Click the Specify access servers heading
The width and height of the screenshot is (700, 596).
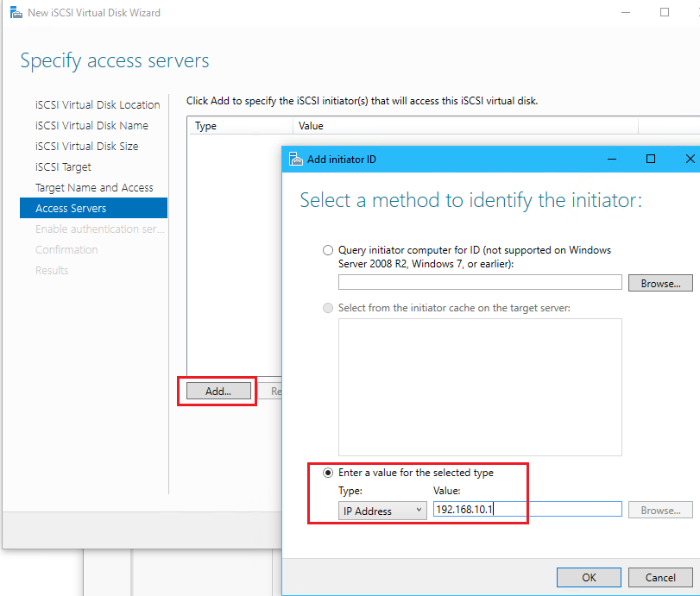pyautogui.click(x=114, y=60)
